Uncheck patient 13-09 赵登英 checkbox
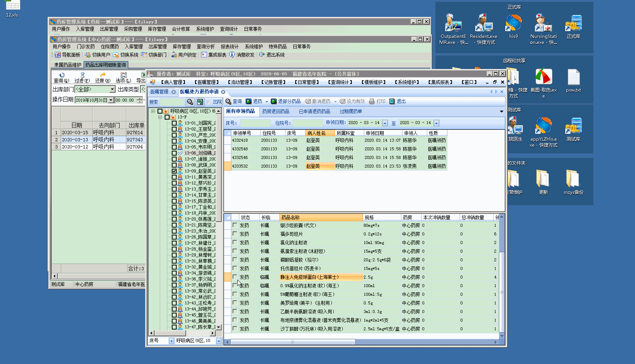 tap(174, 171)
